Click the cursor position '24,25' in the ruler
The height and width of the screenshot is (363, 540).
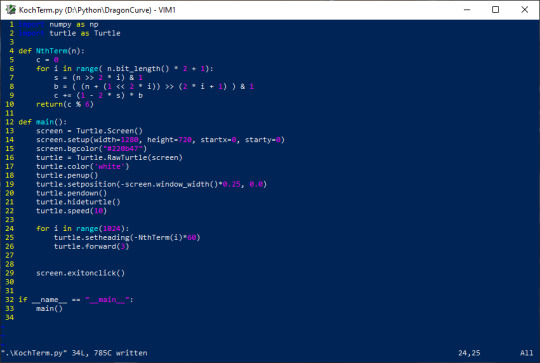[469, 353]
